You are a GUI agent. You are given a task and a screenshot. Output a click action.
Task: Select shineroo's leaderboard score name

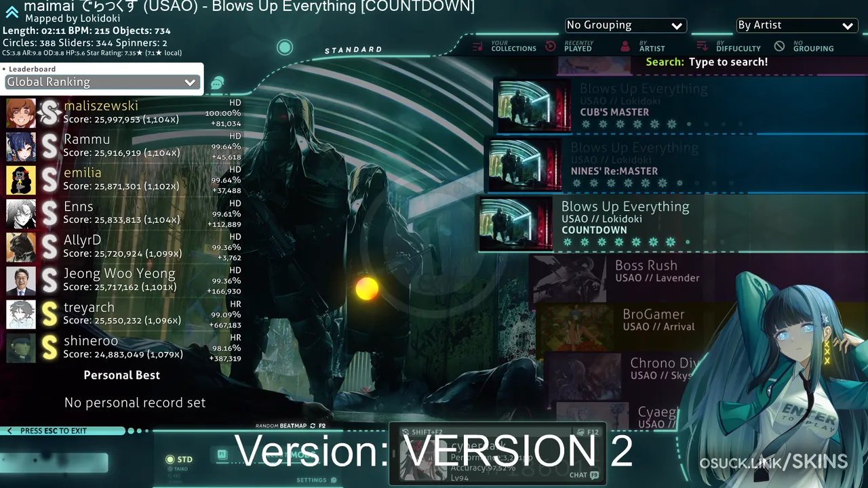[91, 341]
